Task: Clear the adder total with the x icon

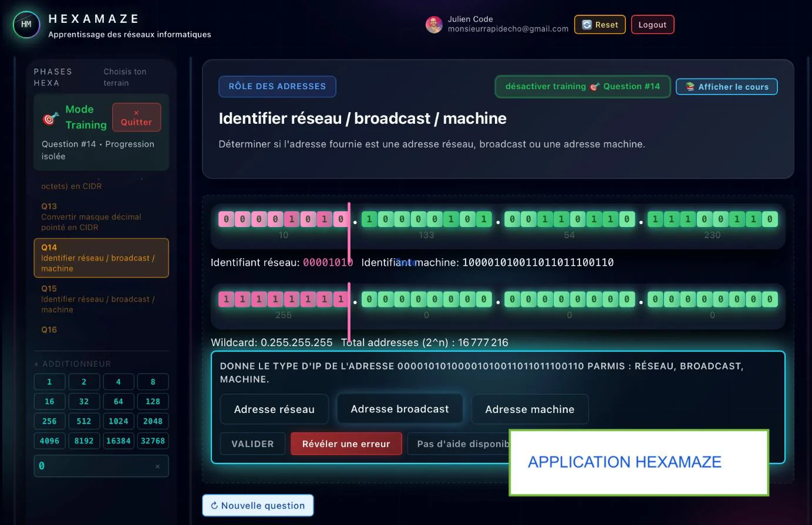Action: pos(157,466)
